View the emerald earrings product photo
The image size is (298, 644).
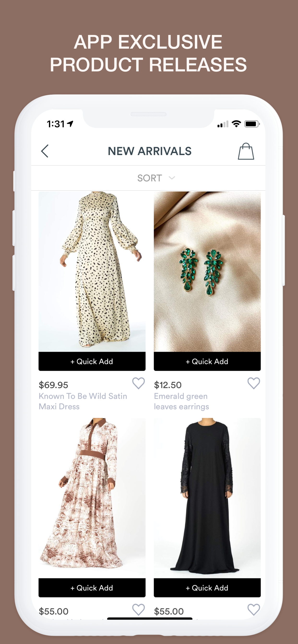pyautogui.click(x=207, y=272)
